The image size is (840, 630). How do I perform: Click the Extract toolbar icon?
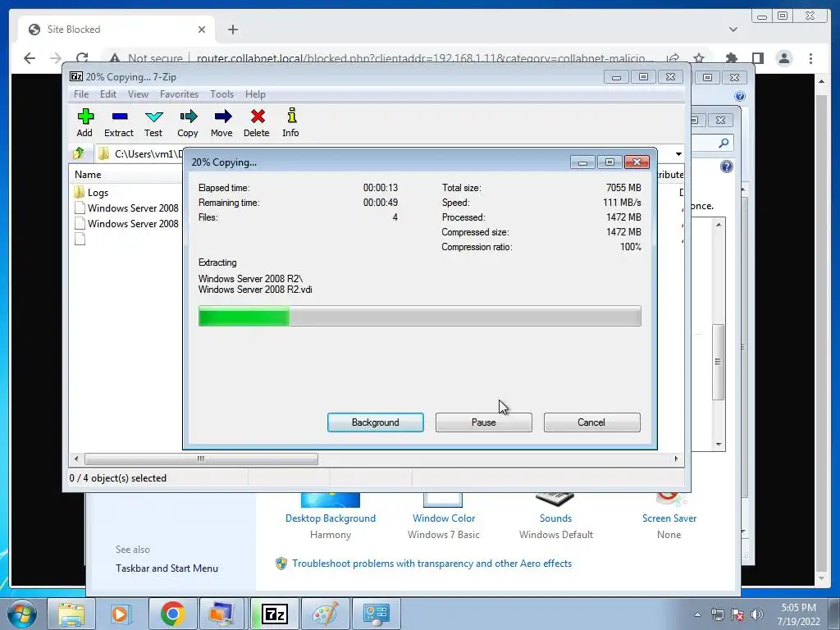point(119,123)
